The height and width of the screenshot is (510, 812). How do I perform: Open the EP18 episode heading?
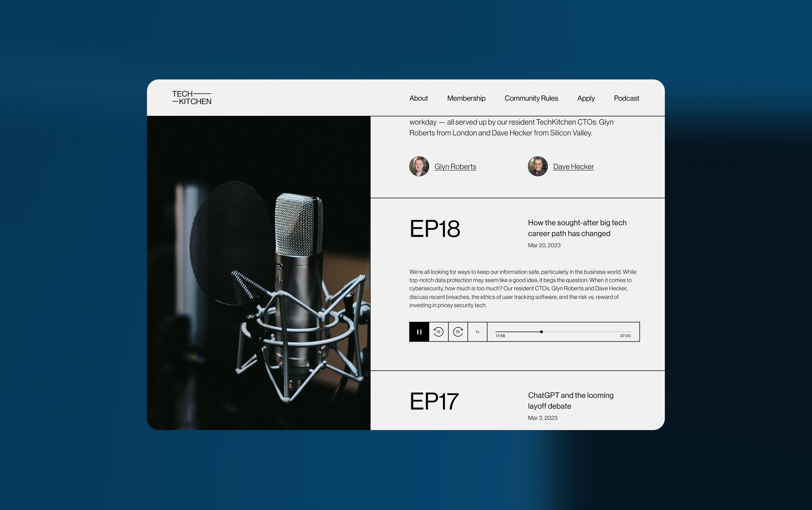(x=435, y=229)
